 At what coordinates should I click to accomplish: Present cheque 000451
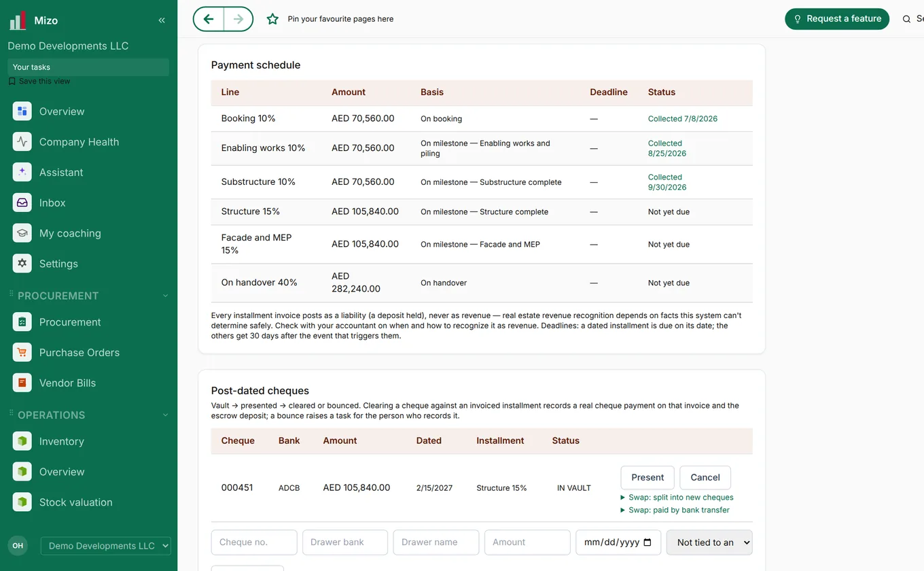647,477
